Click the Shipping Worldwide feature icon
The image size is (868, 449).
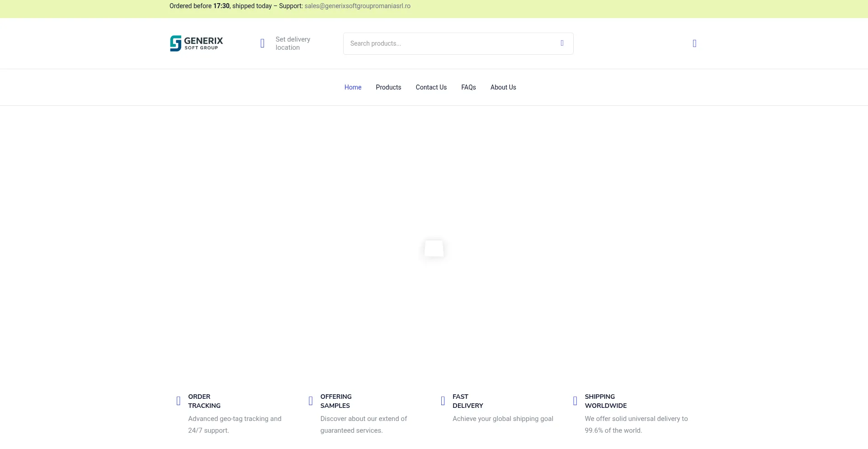point(575,401)
